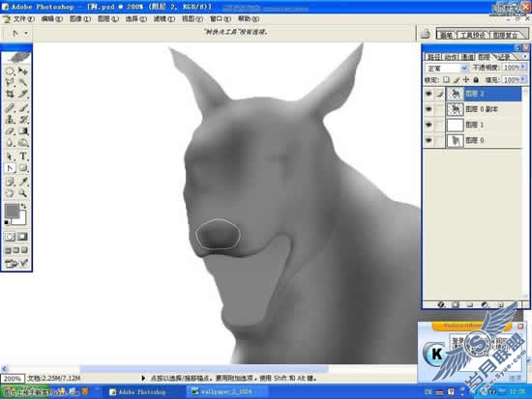The image size is (532, 399).
Task: Hide layer 图层 2 using eye icon
Action: point(429,94)
